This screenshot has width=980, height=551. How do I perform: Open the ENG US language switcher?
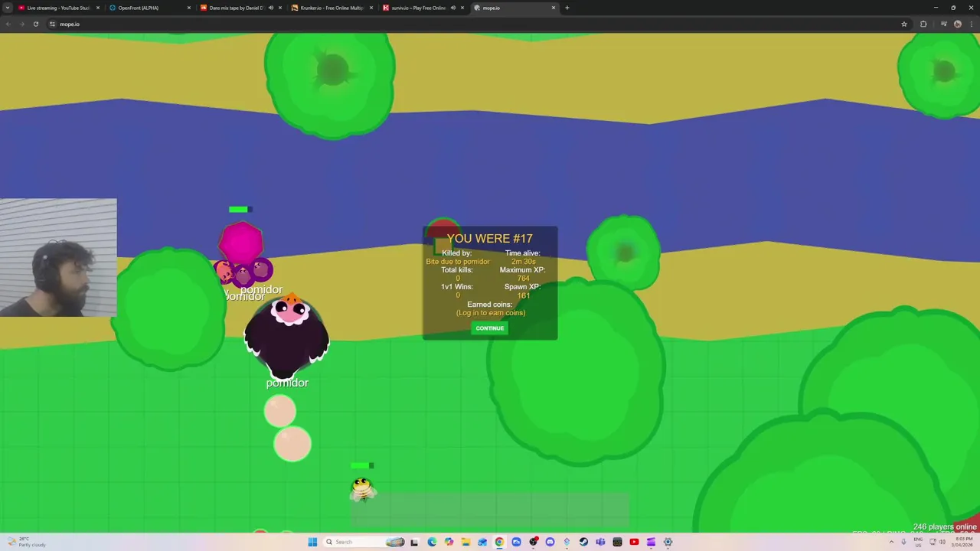click(x=918, y=542)
